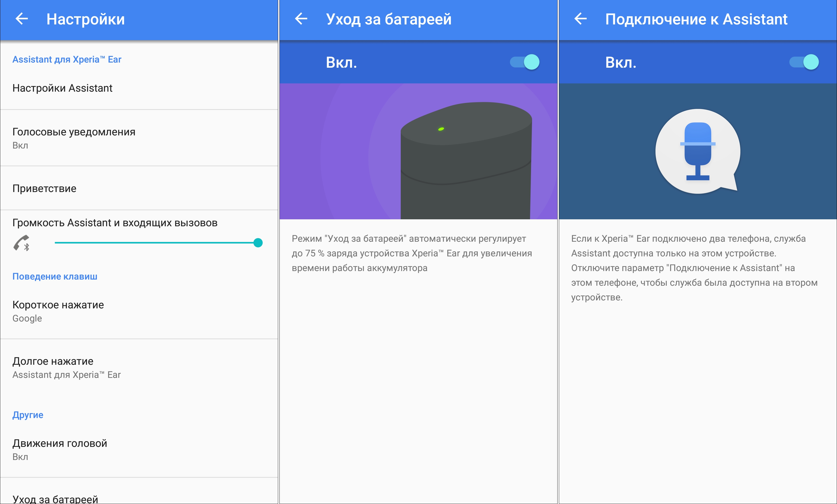Image resolution: width=837 pixels, height=504 pixels.
Task: Click the Поведение клавиш section header
Action: click(x=55, y=276)
